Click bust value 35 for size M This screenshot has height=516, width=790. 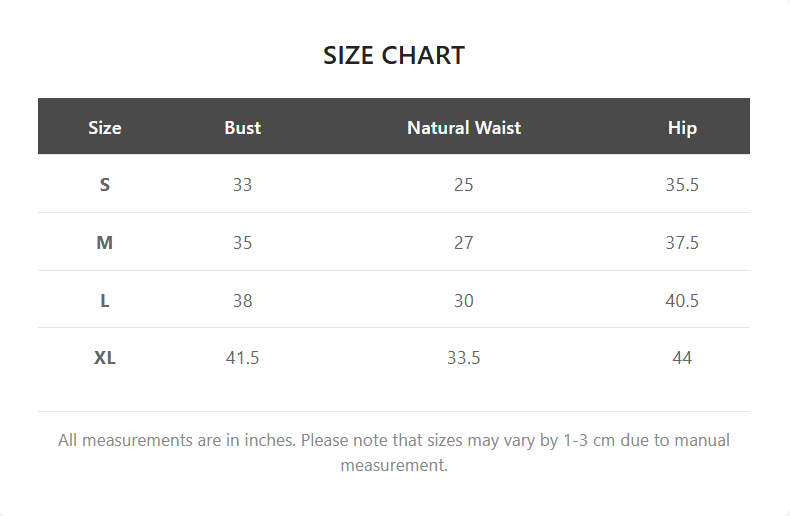(243, 243)
